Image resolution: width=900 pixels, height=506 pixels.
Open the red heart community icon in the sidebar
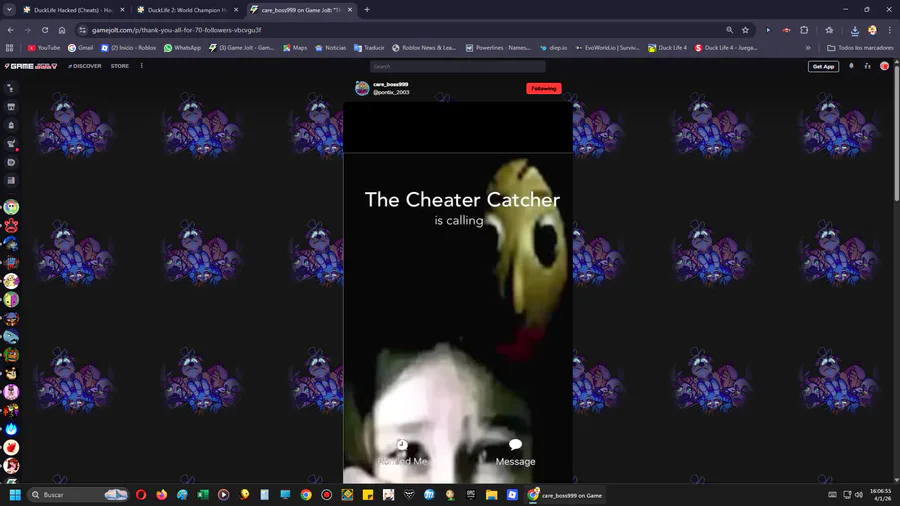(x=11, y=447)
